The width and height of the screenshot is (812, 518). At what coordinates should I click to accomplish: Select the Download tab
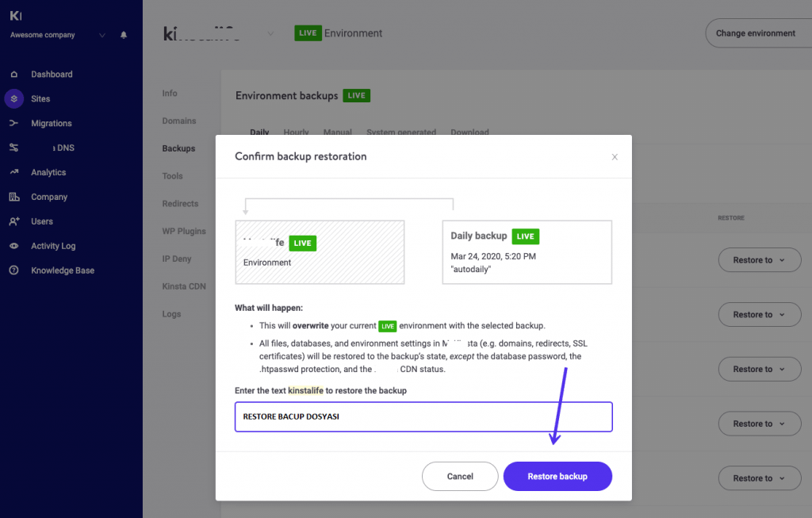[469, 132]
